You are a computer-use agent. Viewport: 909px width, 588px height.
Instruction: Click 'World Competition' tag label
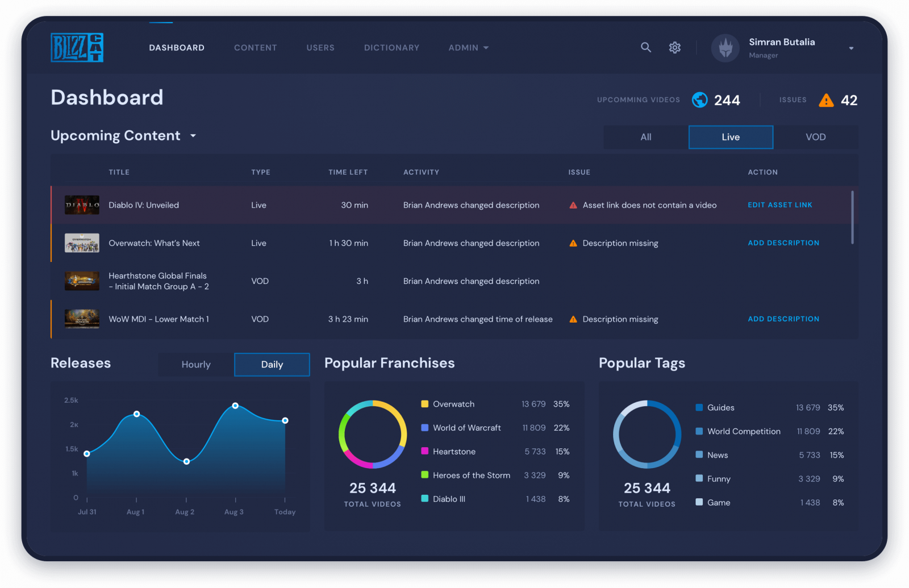pos(744,431)
